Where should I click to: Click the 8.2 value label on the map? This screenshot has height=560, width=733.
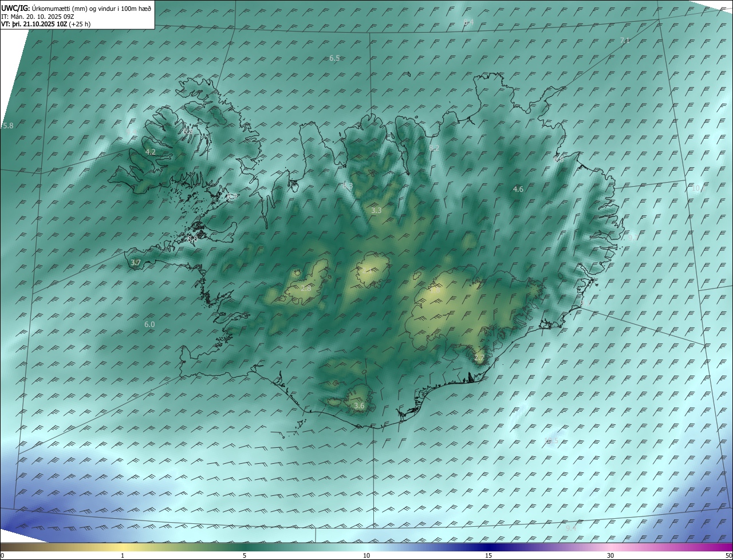coord(434,148)
